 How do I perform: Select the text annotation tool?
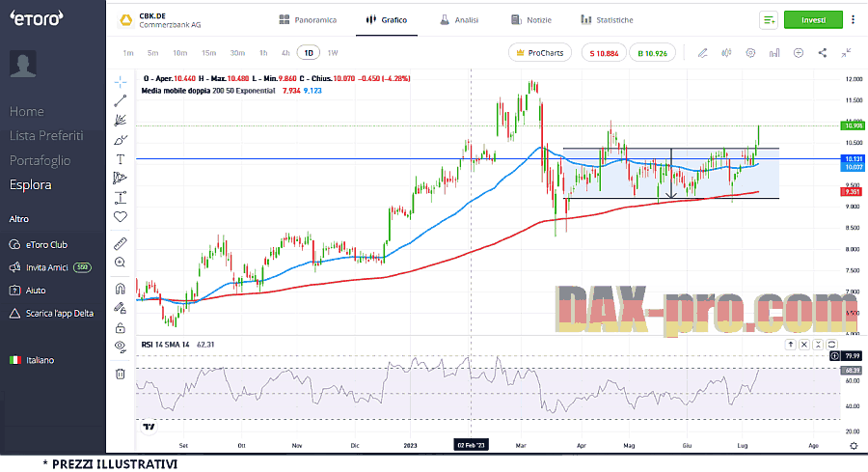click(x=121, y=159)
